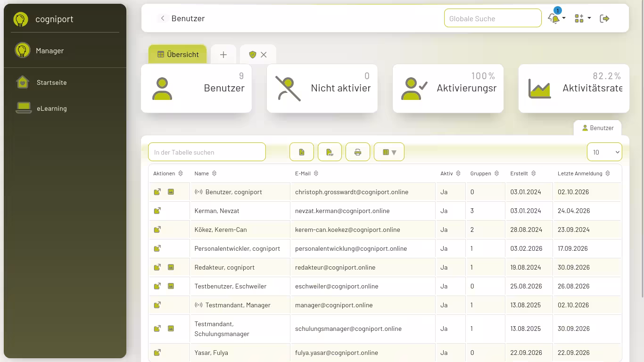The height and width of the screenshot is (362, 644).
Task: Open edit action for Testmandant, Manager
Action: [x=157, y=305]
